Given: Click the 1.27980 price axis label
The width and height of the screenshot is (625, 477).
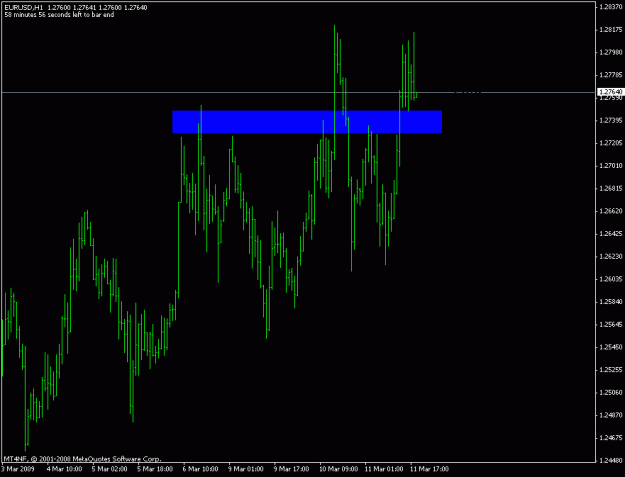Looking at the screenshot, I should coord(611,52).
